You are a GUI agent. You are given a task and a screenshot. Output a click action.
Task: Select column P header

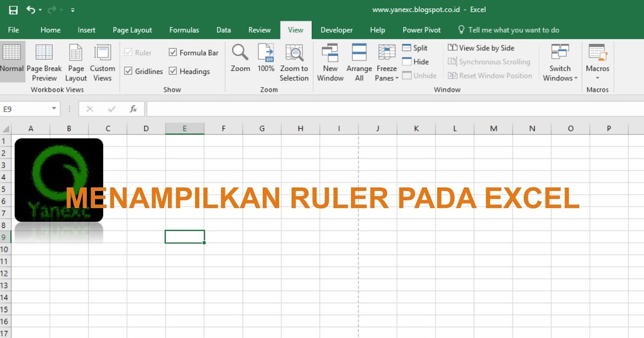click(x=609, y=128)
